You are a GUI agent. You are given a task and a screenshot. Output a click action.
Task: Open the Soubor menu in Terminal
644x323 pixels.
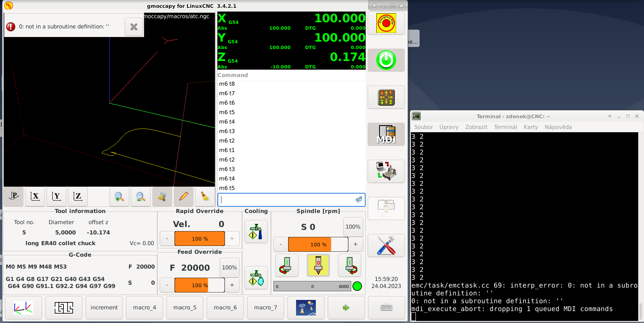(x=423, y=127)
